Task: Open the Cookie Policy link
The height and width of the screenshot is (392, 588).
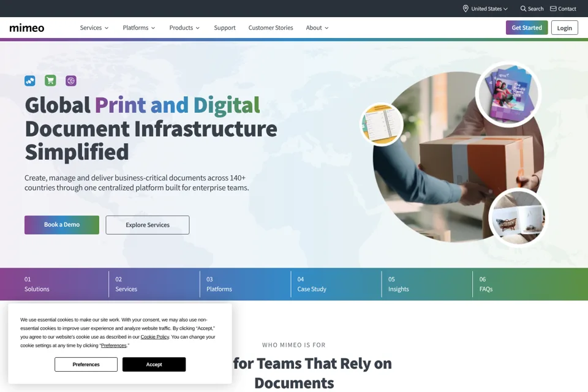Action: point(155,337)
